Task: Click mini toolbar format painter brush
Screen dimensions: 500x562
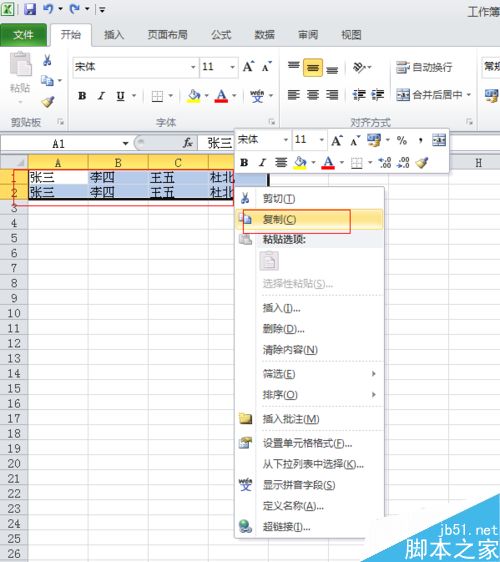Action: click(x=422, y=163)
